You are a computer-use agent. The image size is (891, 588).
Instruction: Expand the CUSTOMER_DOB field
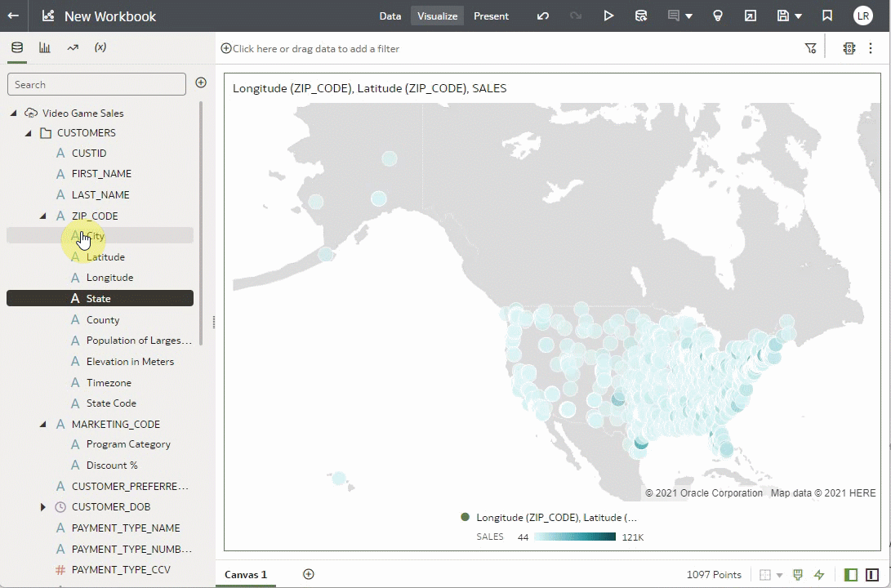(43, 506)
